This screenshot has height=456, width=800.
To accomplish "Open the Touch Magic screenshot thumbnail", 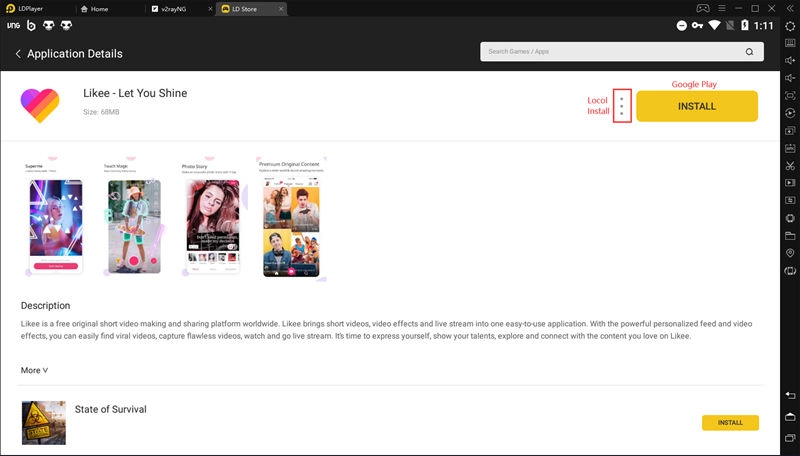I will 134,219.
